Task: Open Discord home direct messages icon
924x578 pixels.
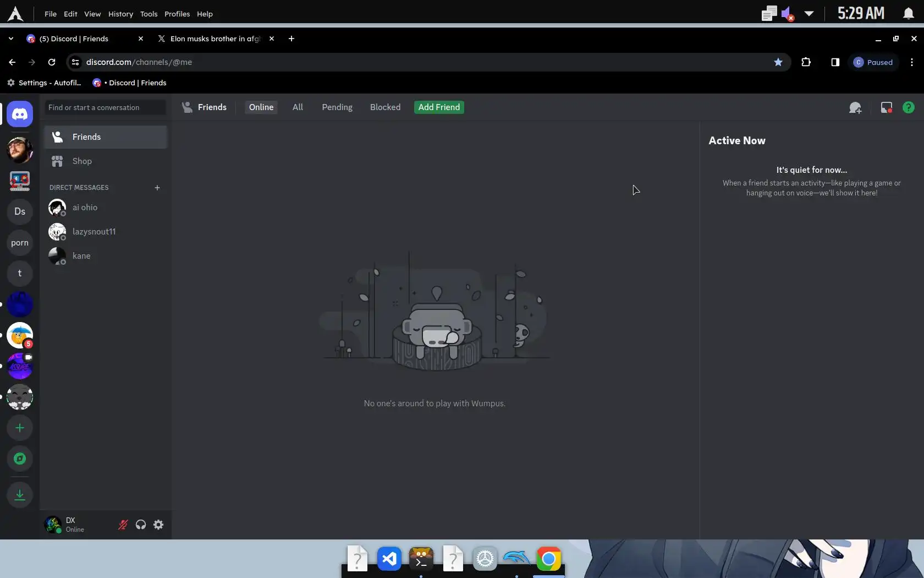Action: click(x=20, y=114)
